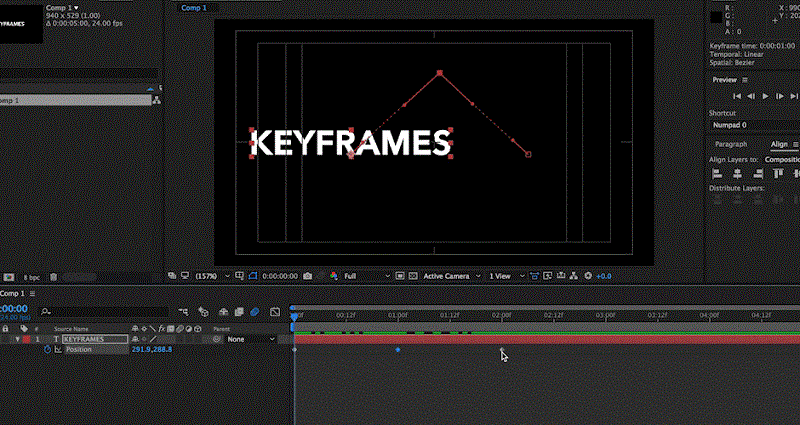Viewport: 800px width, 425px height.
Task: Click the blue exposure value +0.0
Action: 604,276
